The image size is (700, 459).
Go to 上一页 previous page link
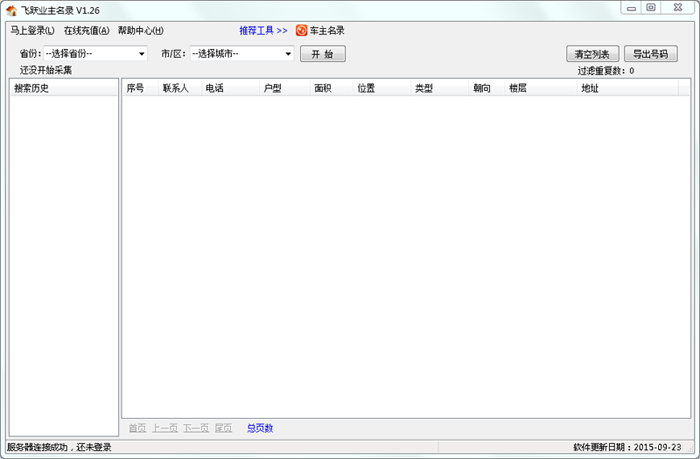click(x=165, y=428)
